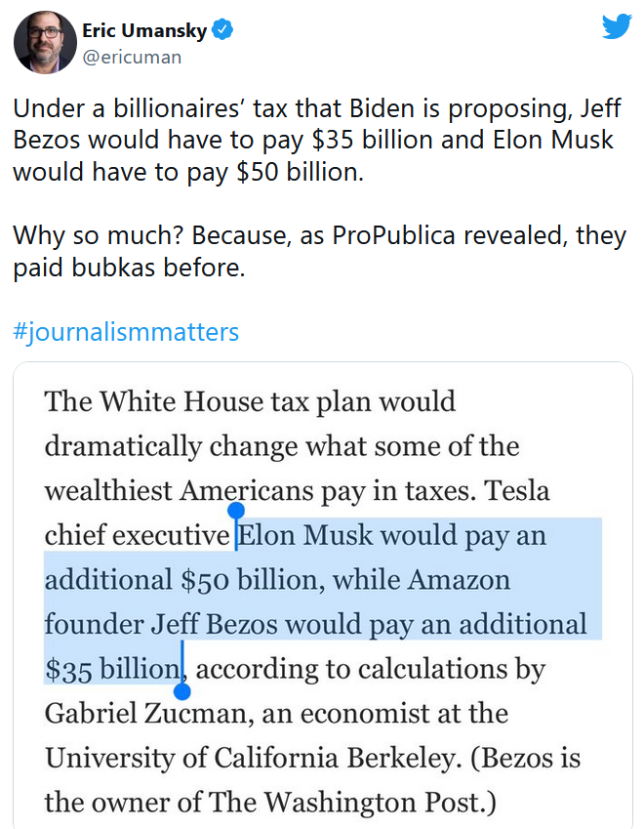Open the #journalismmatters hashtag
The width and height of the screenshot is (644, 829).
[126, 332]
